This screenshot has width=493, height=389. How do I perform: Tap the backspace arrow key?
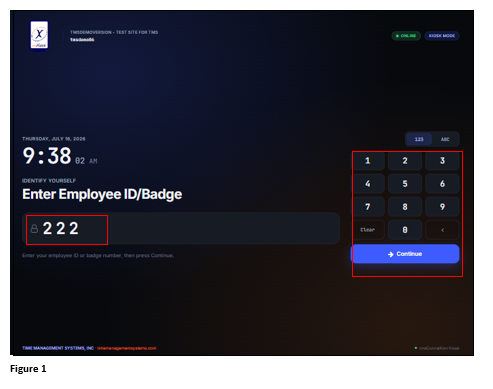tap(442, 230)
